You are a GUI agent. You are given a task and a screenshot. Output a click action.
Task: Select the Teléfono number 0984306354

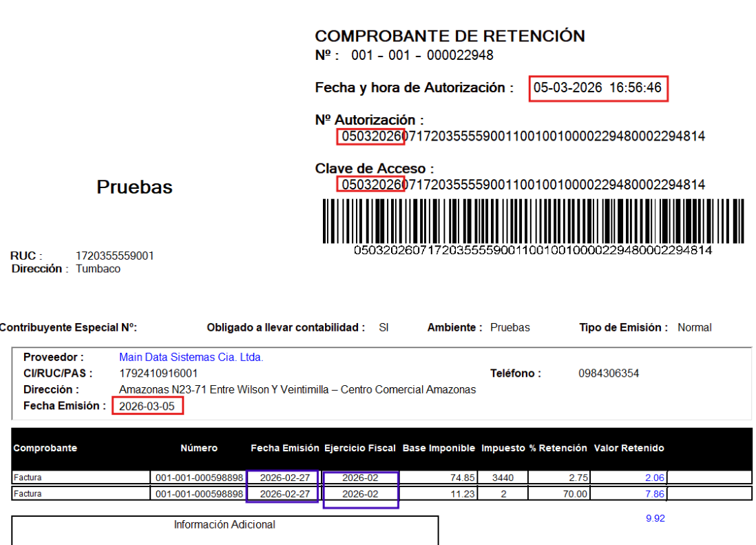click(608, 373)
